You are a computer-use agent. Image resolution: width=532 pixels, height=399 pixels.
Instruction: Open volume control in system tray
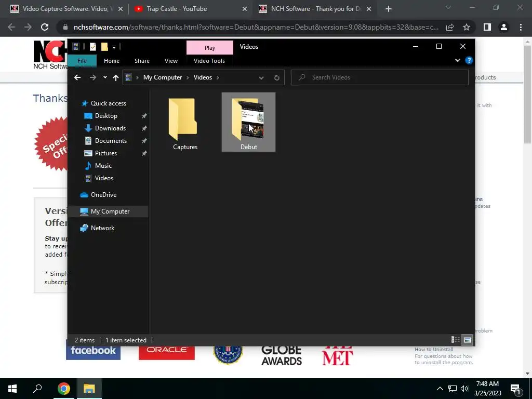[464, 389]
